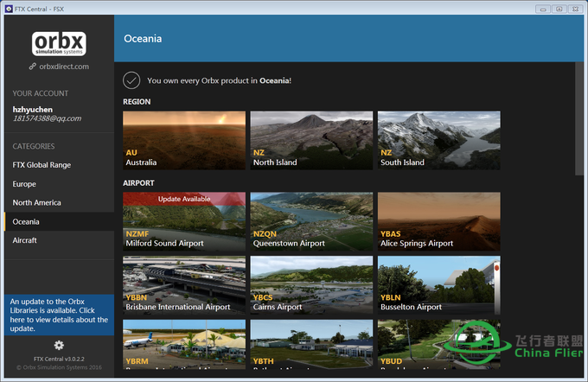Open NZMF Milford Sound Airport with update
This screenshot has height=382, width=588.
pyautogui.click(x=184, y=221)
